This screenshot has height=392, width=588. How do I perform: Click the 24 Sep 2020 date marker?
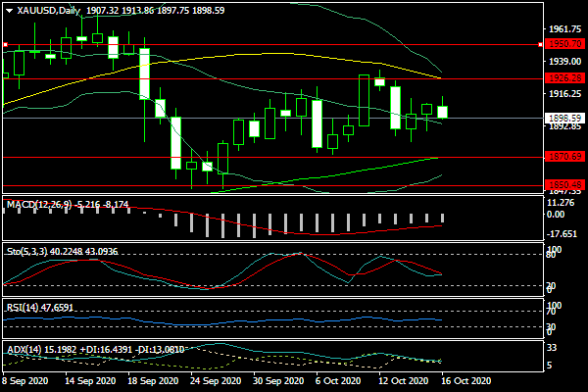pos(216,380)
